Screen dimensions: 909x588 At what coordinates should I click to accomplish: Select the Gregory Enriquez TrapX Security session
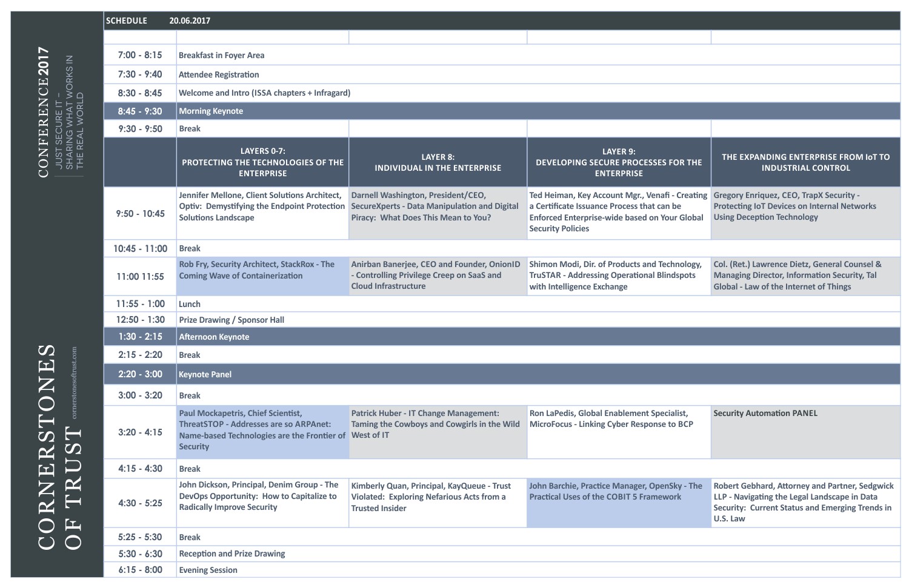(806, 213)
